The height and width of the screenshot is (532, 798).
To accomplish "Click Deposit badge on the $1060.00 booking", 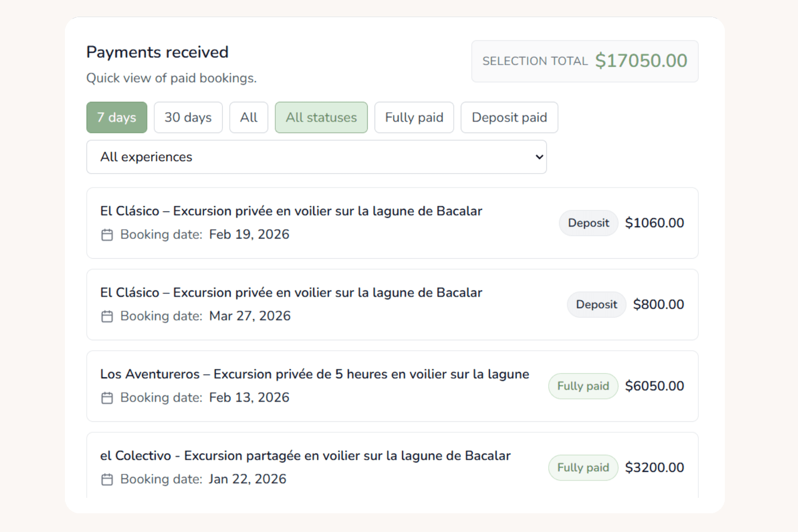I will (x=588, y=223).
